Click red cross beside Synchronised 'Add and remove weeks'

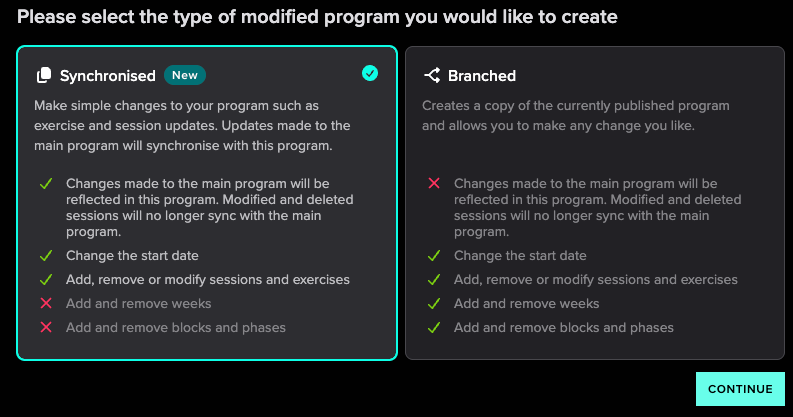pyautogui.click(x=46, y=303)
